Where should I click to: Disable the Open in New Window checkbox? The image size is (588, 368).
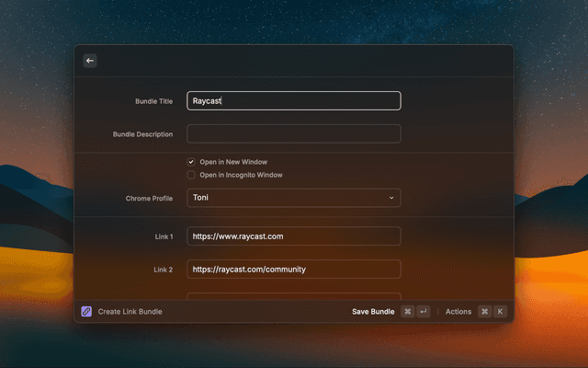(191, 162)
